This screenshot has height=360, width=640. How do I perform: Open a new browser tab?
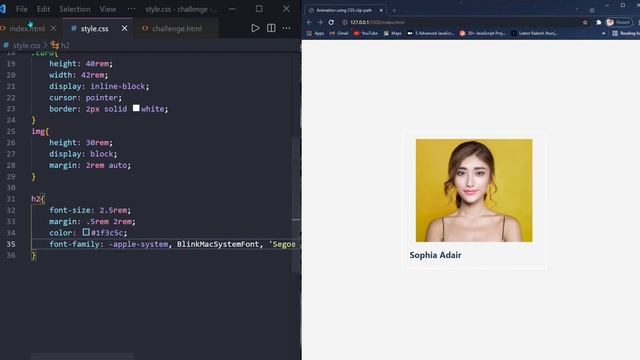pyautogui.click(x=394, y=10)
